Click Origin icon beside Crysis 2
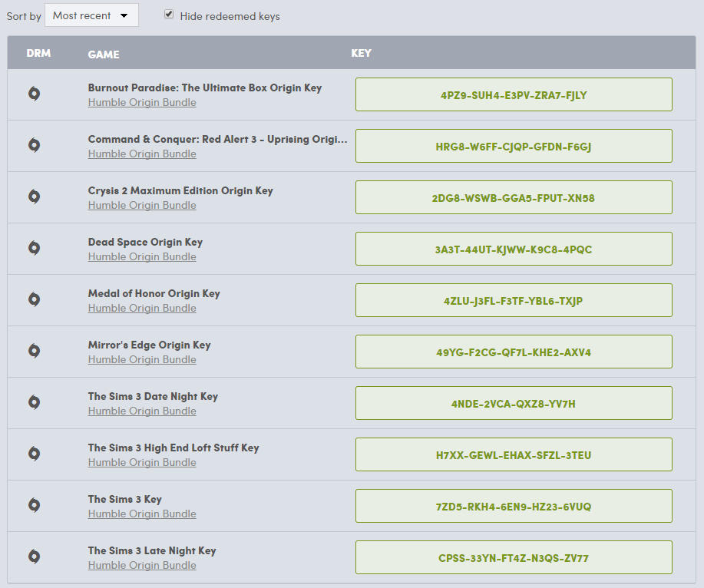Screen dimensions: 704x588 click(x=34, y=197)
